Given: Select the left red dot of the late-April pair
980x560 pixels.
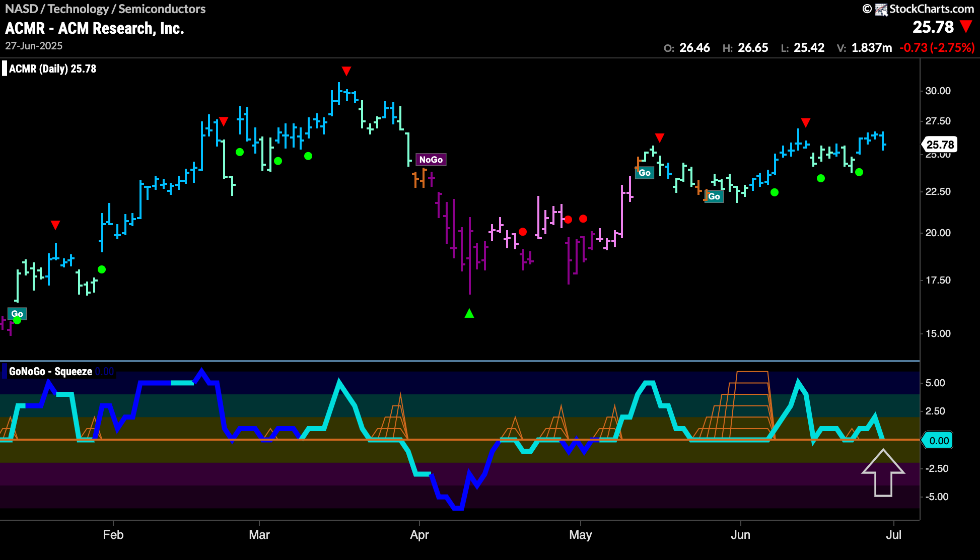Looking at the screenshot, I should coord(568,220).
